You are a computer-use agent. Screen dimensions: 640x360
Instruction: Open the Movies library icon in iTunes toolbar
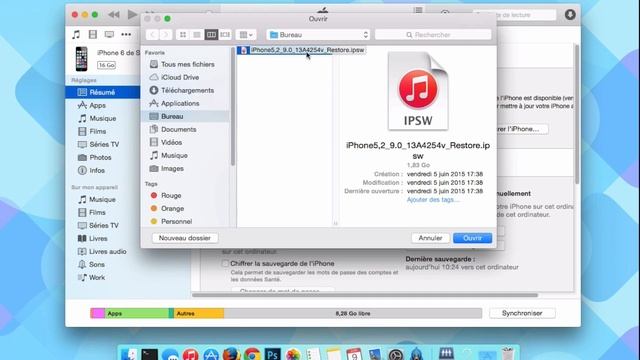point(93,35)
